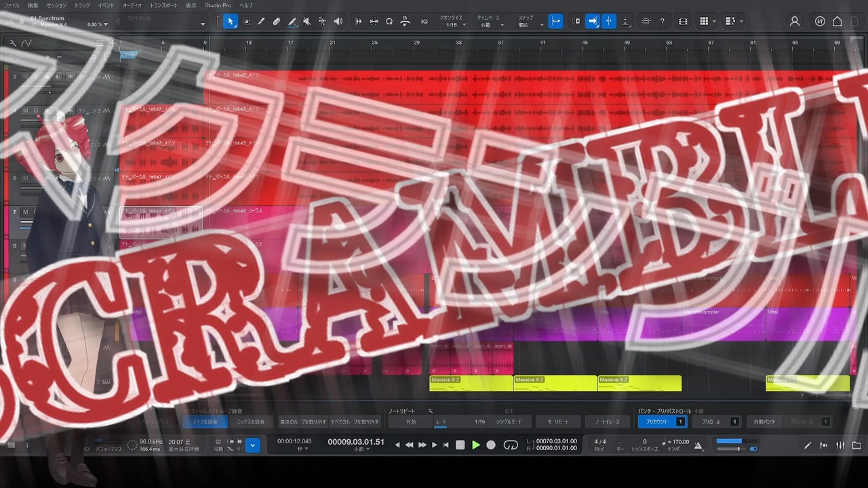The image size is (868, 488).
Task: Click the ノートイレース button
Action: 608,422
